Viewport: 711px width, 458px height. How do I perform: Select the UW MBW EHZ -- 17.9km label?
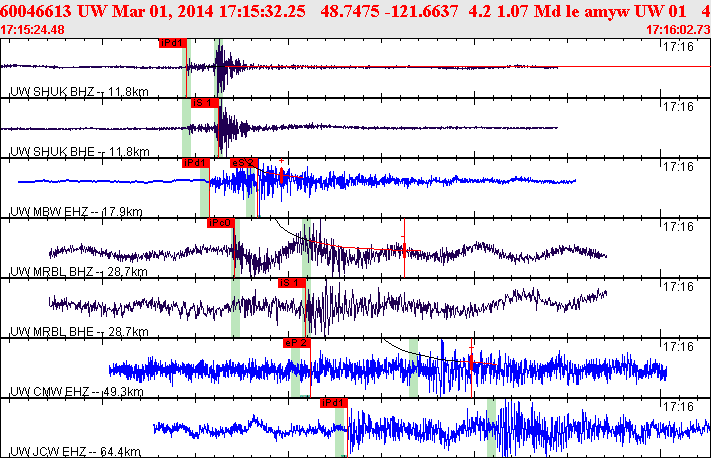[x=76, y=211]
